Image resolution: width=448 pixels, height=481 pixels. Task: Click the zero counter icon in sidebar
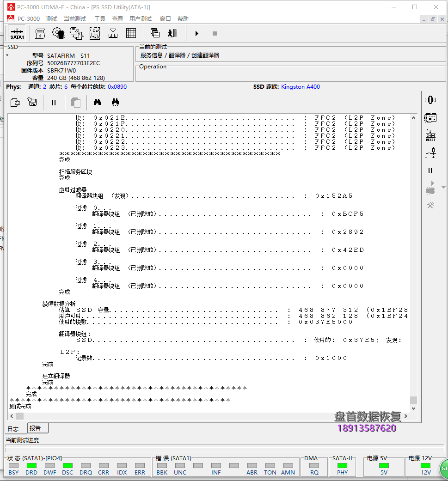point(430,100)
